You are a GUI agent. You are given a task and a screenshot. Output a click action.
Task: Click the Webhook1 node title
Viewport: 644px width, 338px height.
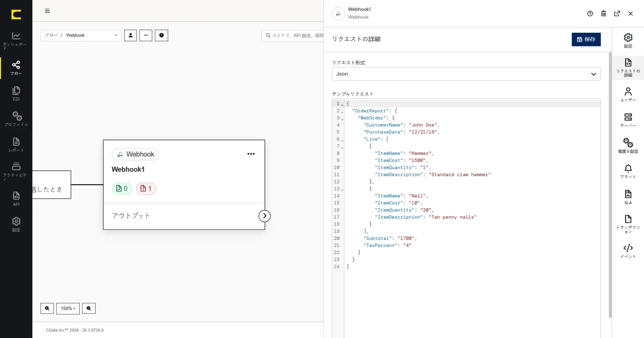(x=128, y=169)
